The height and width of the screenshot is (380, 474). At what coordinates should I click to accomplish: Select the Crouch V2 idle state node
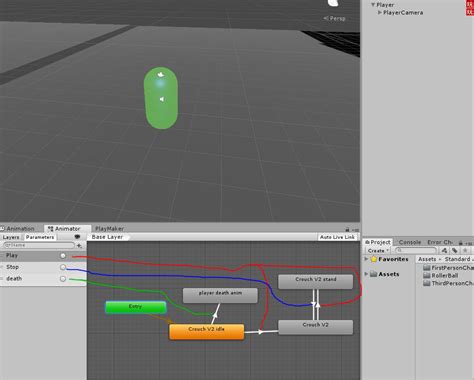point(207,332)
